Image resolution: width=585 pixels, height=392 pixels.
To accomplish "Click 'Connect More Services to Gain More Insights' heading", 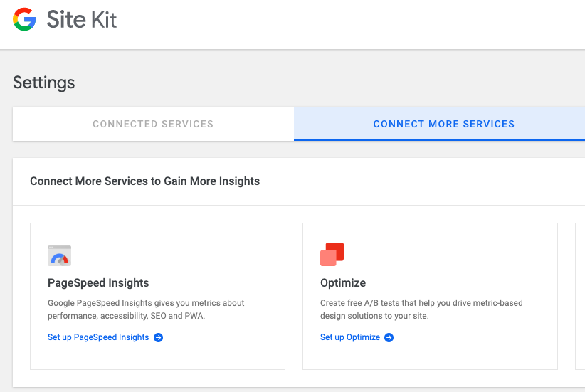I will [x=144, y=181].
